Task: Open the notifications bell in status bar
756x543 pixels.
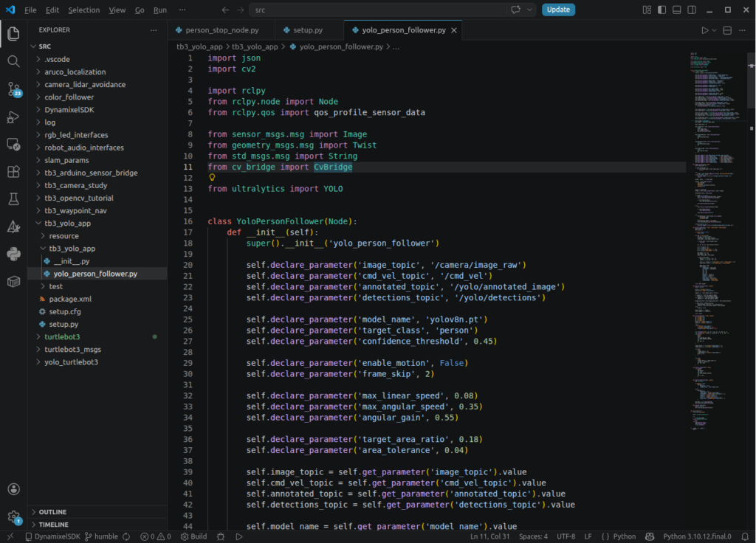Action: [x=745, y=536]
